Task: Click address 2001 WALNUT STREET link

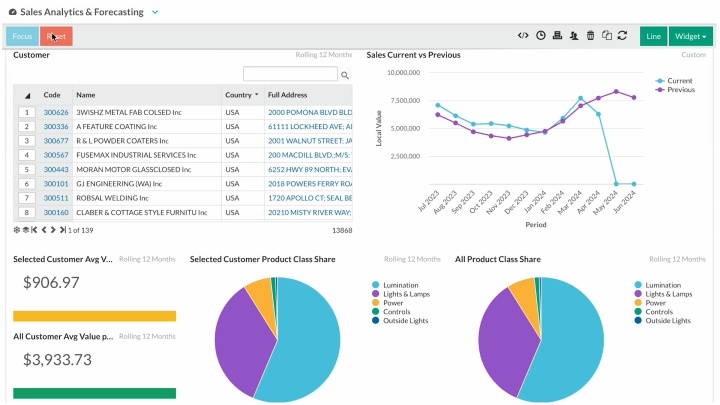Action: [x=310, y=141]
